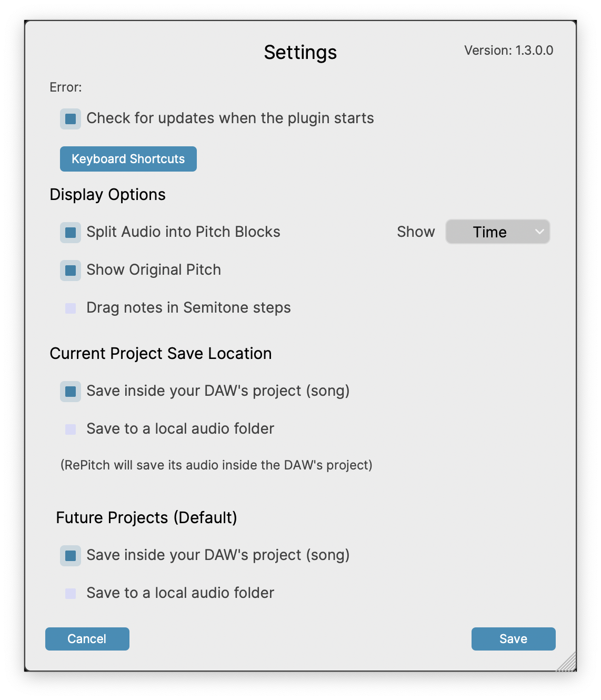
Task: Click the Future Projects (Default) heading
Action: 146,518
